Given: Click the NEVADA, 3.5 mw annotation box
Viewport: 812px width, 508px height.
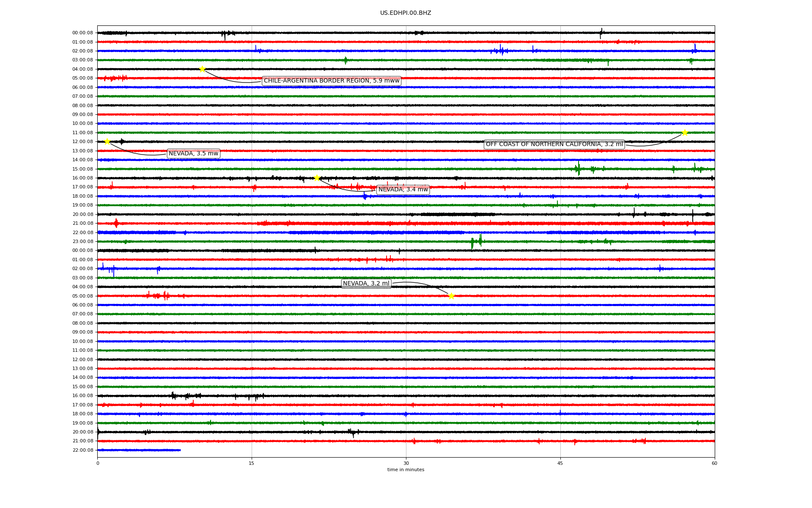Looking at the screenshot, I should pos(193,154).
